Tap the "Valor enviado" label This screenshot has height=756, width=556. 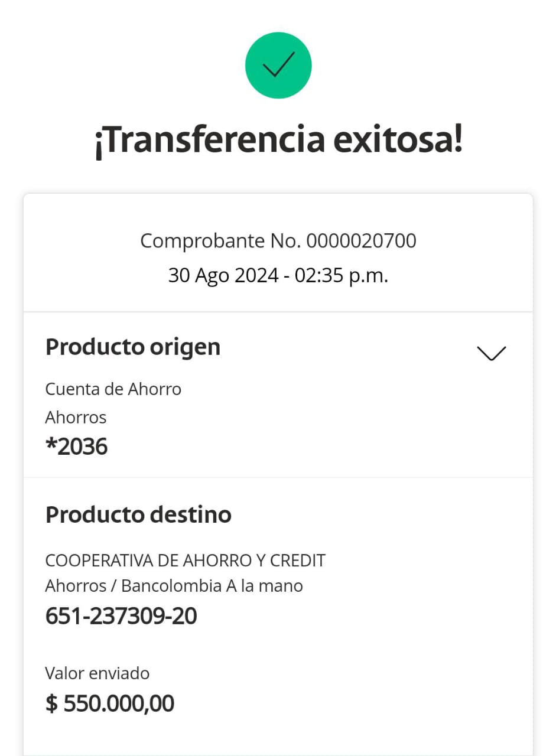pyautogui.click(x=97, y=673)
